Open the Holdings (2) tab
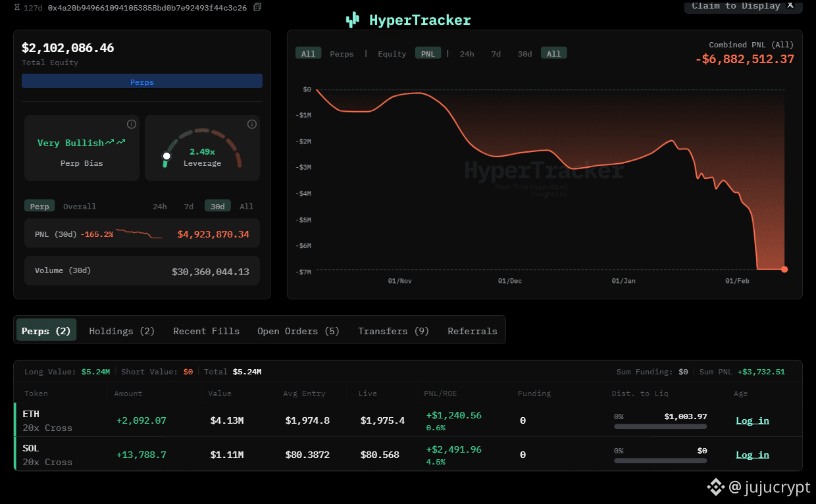Viewport: 816px width, 504px height. 122,331
